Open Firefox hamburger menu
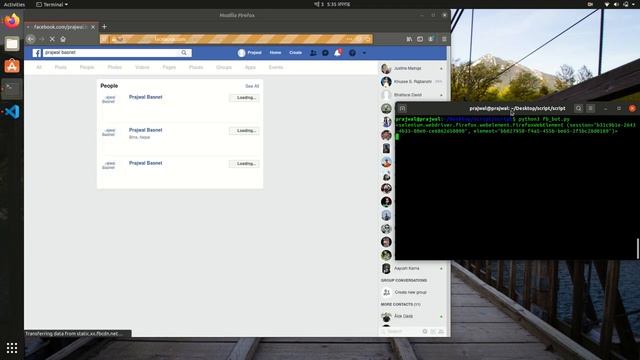 (x=444, y=39)
